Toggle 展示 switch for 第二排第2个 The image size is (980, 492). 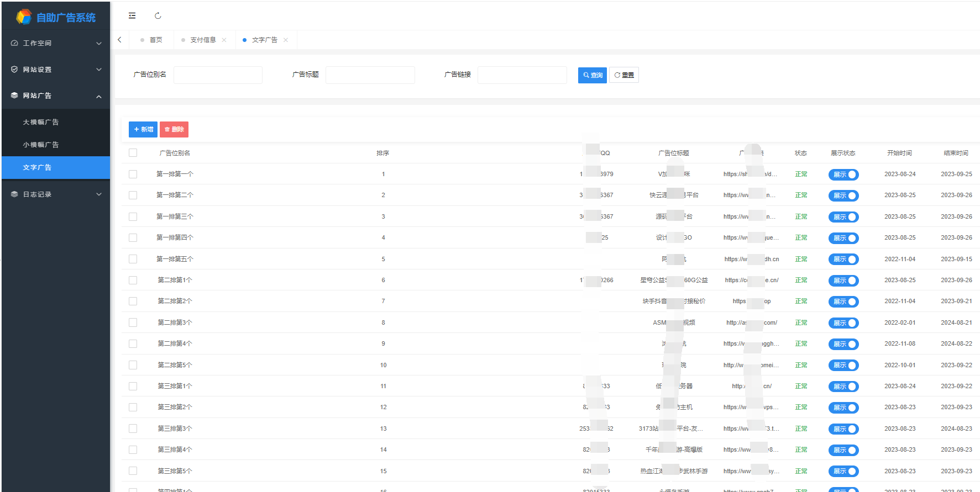843,301
